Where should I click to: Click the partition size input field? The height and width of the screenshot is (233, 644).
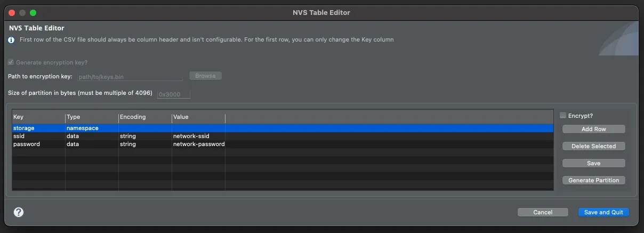click(174, 94)
